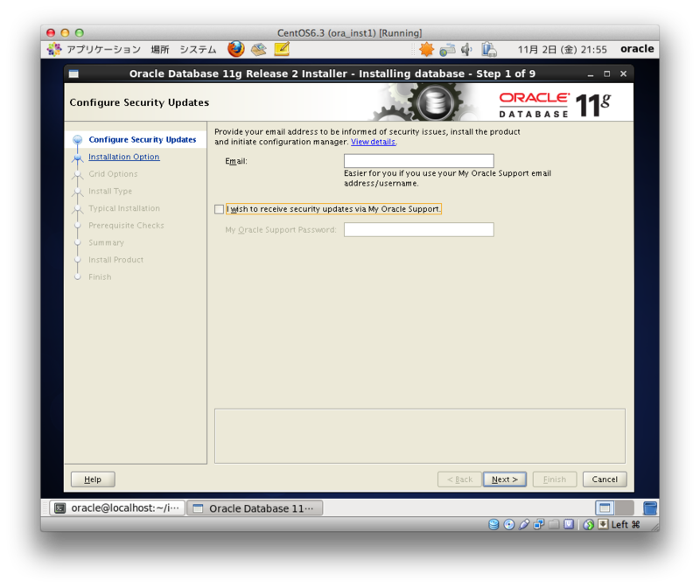Switch to second workspace in workspace switcher

click(625, 508)
